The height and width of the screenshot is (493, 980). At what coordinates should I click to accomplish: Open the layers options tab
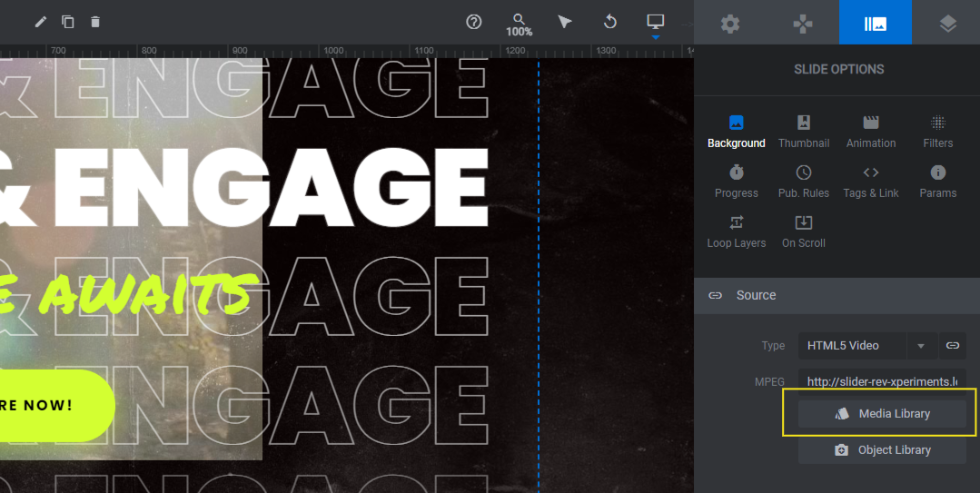(x=947, y=24)
